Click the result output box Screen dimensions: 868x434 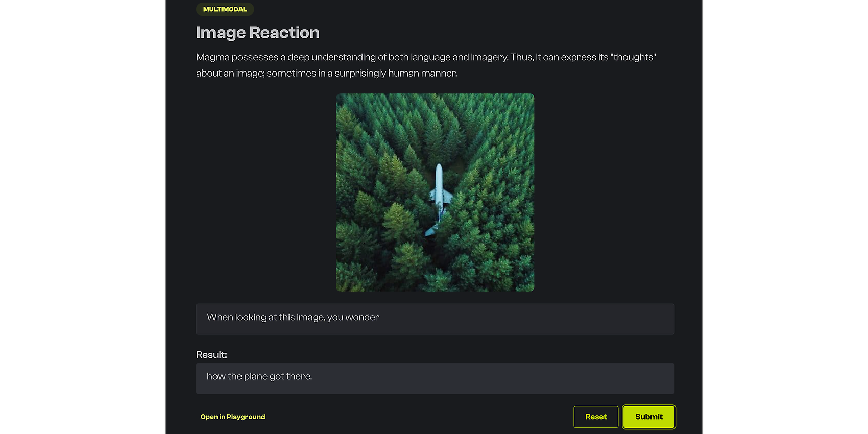(435, 378)
